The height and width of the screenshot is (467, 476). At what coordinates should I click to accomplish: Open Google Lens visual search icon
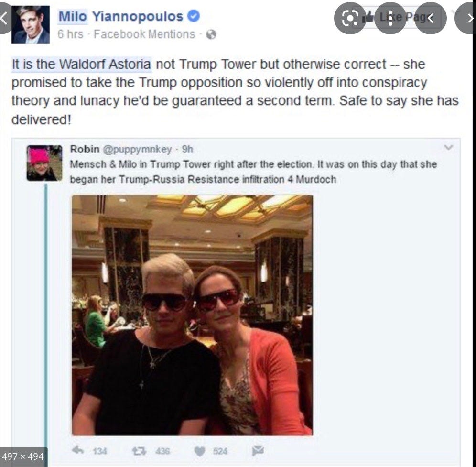point(350,18)
